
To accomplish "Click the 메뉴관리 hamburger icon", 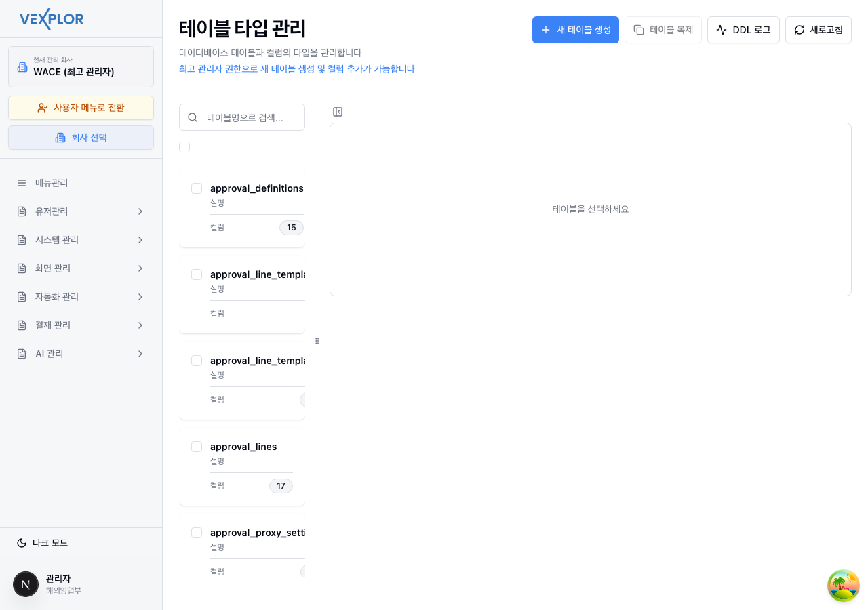I will pyautogui.click(x=22, y=183).
